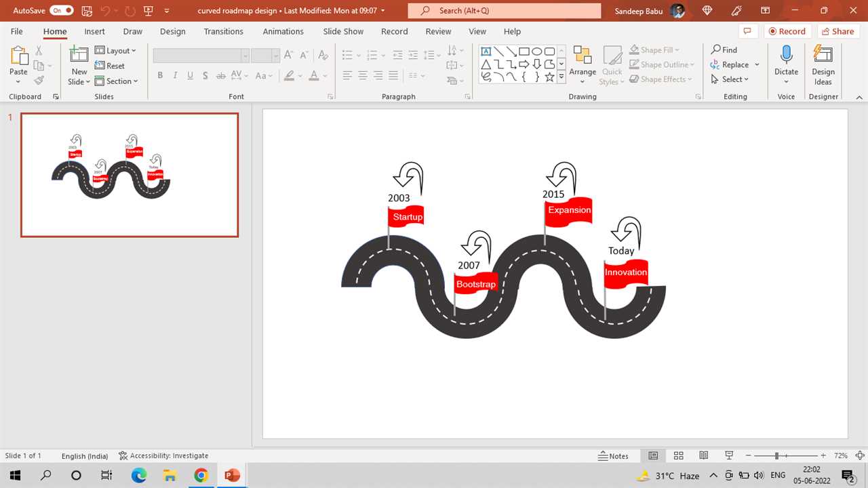Click the New Slide icon
Image resolution: width=868 pixels, height=488 pixels.
click(79, 57)
